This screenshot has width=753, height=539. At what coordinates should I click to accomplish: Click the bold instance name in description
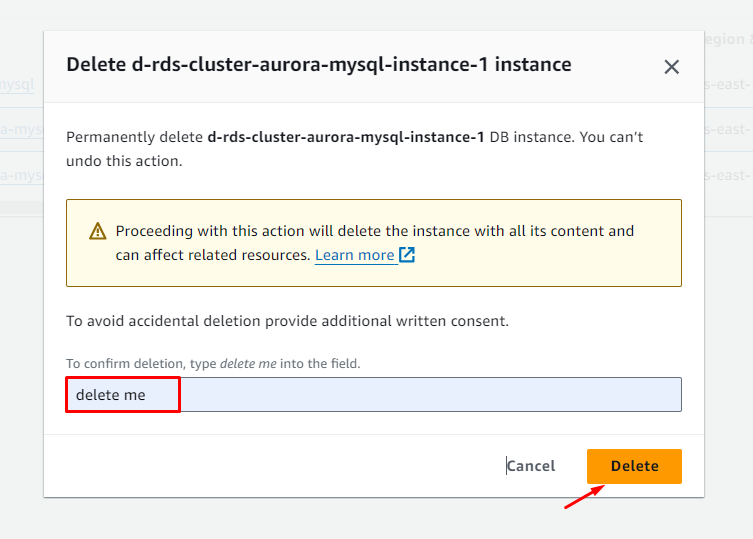(345, 137)
